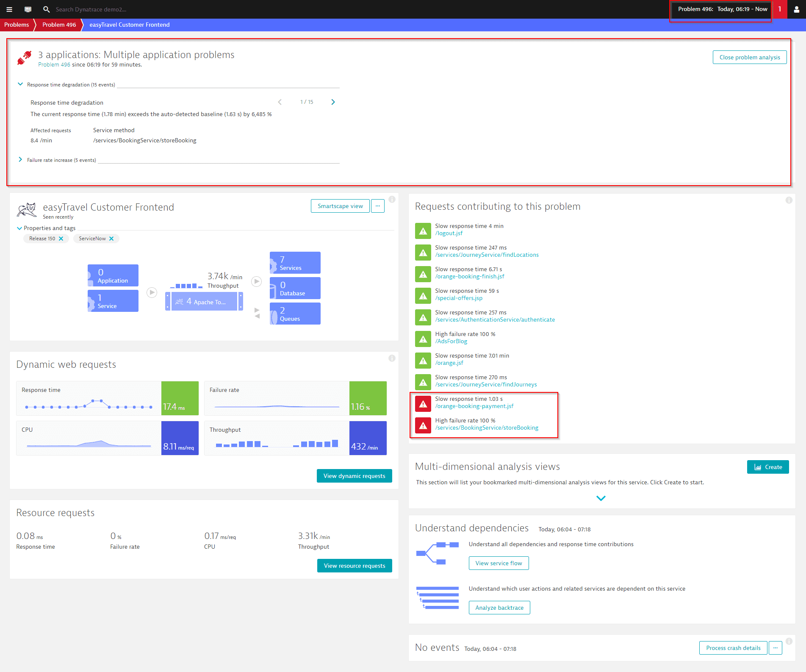806x672 pixels.
Task: Click the search magnifier icon
Action: click(47, 9)
